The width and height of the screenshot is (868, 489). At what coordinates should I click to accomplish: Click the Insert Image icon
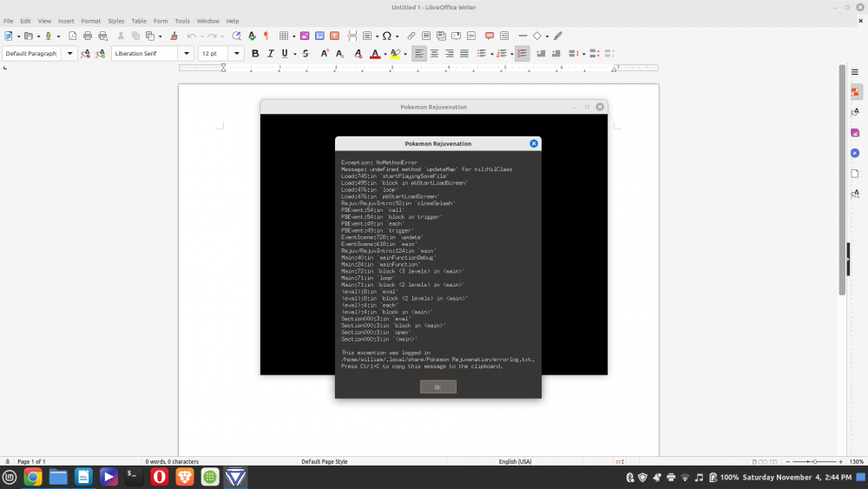click(x=305, y=36)
